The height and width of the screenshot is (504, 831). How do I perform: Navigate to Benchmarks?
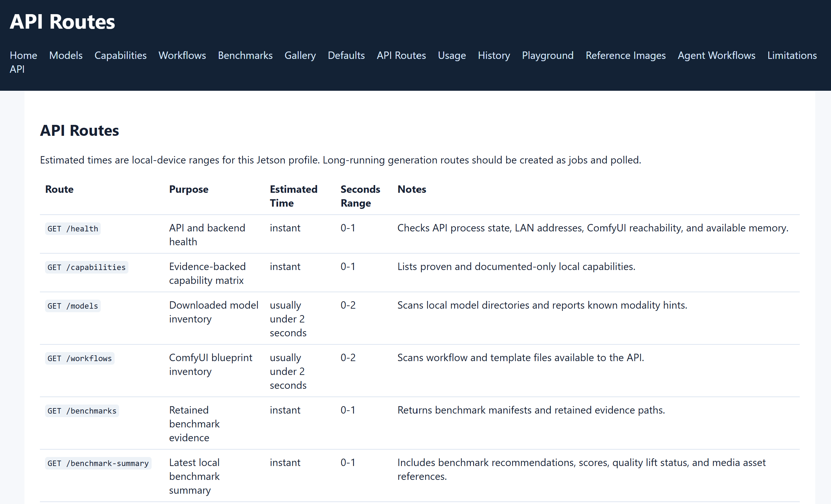pyautogui.click(x=245, y=55)
